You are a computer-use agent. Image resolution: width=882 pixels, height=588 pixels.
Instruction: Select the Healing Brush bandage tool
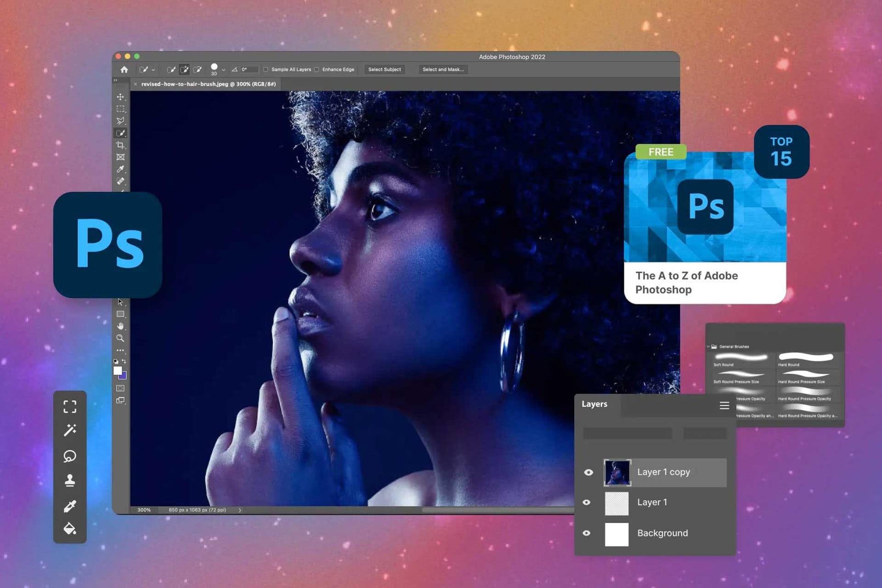(120, 181)
